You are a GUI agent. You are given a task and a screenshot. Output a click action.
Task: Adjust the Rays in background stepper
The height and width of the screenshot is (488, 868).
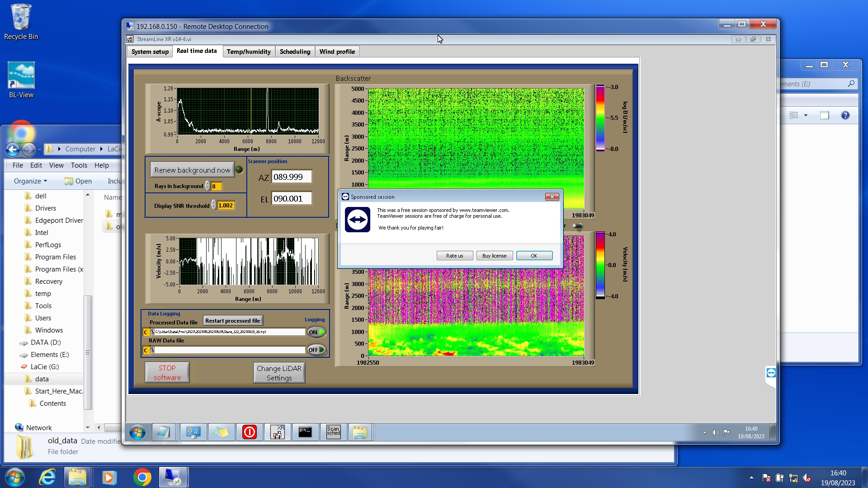click(208, 186)
